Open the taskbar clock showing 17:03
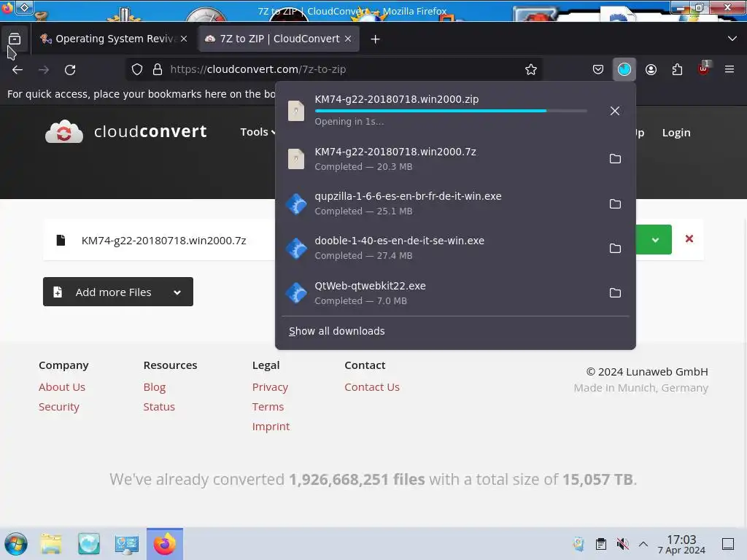Viewport: 747px width, 560px height. pyautogui.click(x=681, y=544)
